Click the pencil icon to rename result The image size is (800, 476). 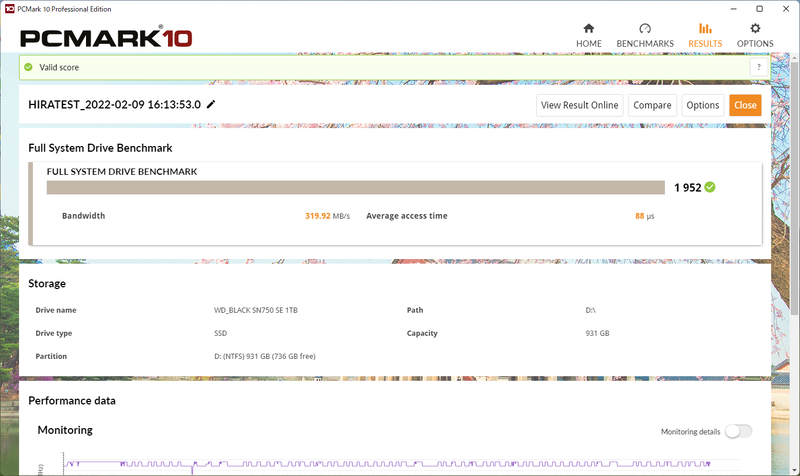[x=211, y=104]
